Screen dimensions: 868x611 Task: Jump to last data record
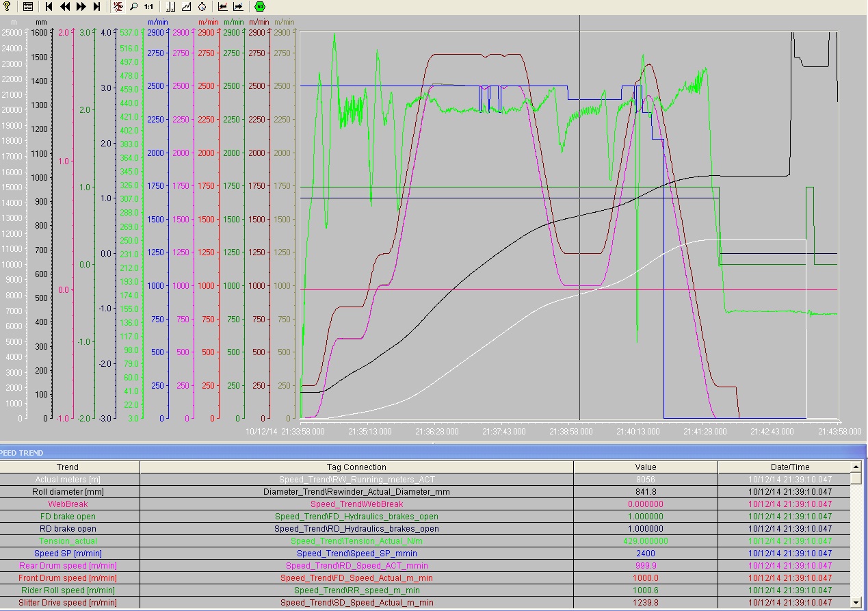(96, 7)
